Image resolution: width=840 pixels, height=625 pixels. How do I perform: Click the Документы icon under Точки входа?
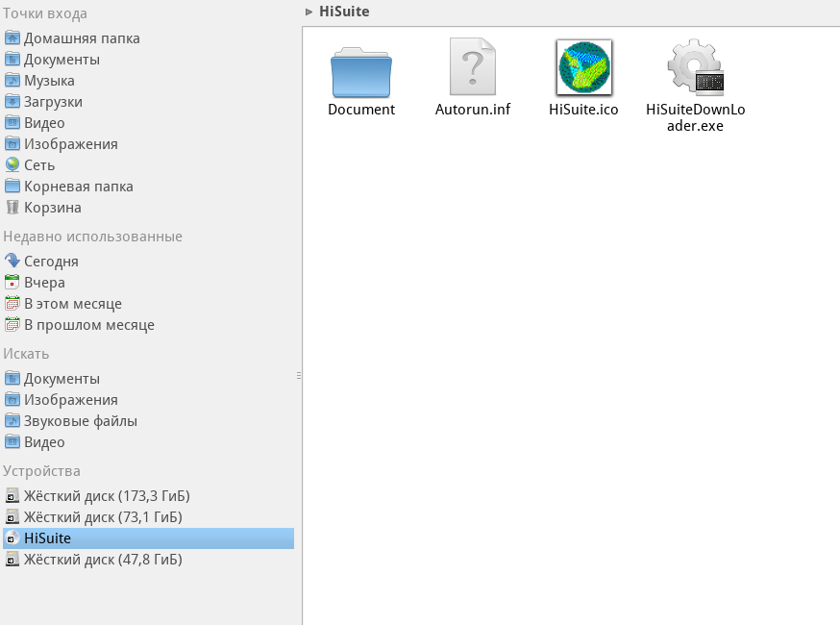[12, 60]
